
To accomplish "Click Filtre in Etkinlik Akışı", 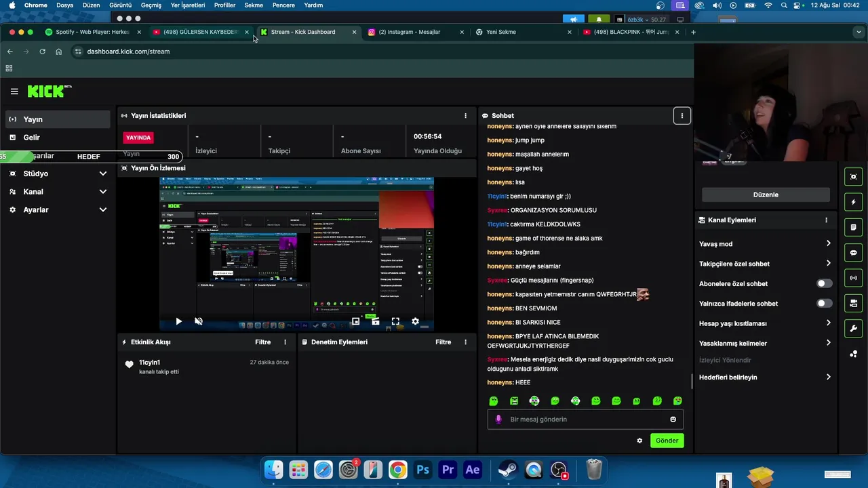I will 263,342.
